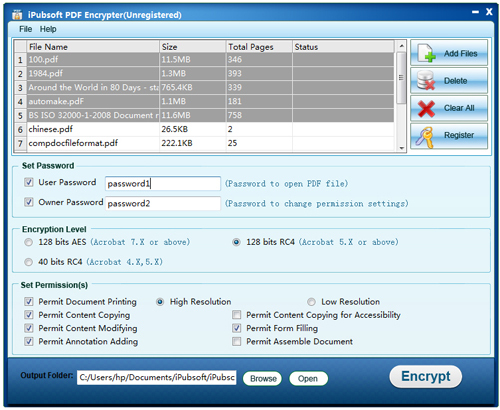
Task: Close the iPubsoft PDF Encrypter window
Action: click(x=489, y=12)
